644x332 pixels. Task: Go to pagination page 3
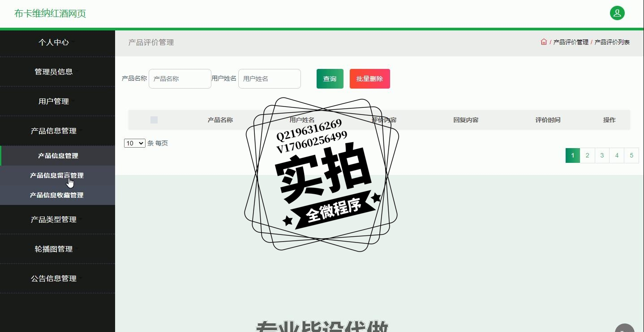(602, 155)
